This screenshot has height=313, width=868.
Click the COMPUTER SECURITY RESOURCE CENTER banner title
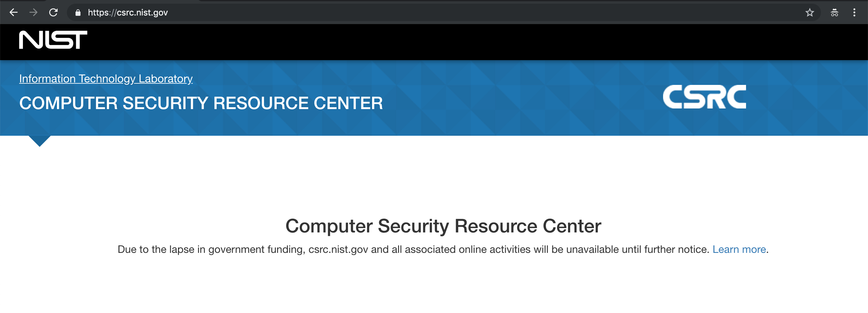coord(201,103)
